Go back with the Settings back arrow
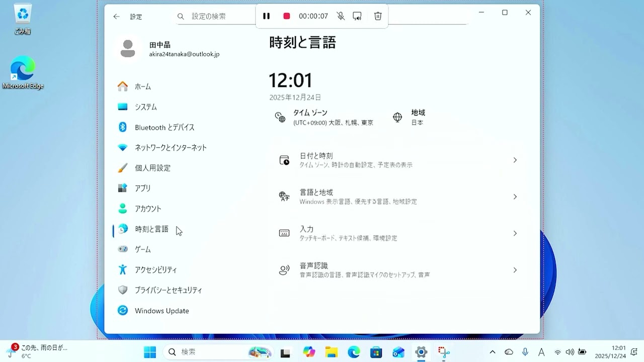The height and width of the screenshot is (362, 644). coord(116,17)
